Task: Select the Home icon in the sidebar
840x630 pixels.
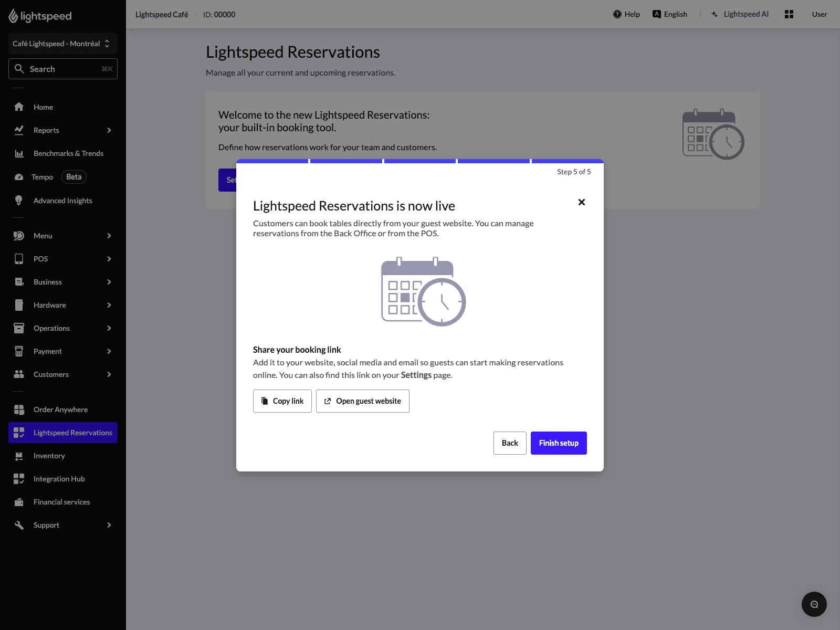Action: (19, 107)
